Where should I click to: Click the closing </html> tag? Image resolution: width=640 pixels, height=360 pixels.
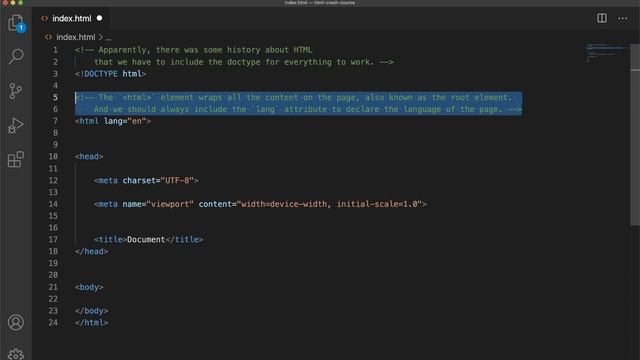[x=91, y=322]
